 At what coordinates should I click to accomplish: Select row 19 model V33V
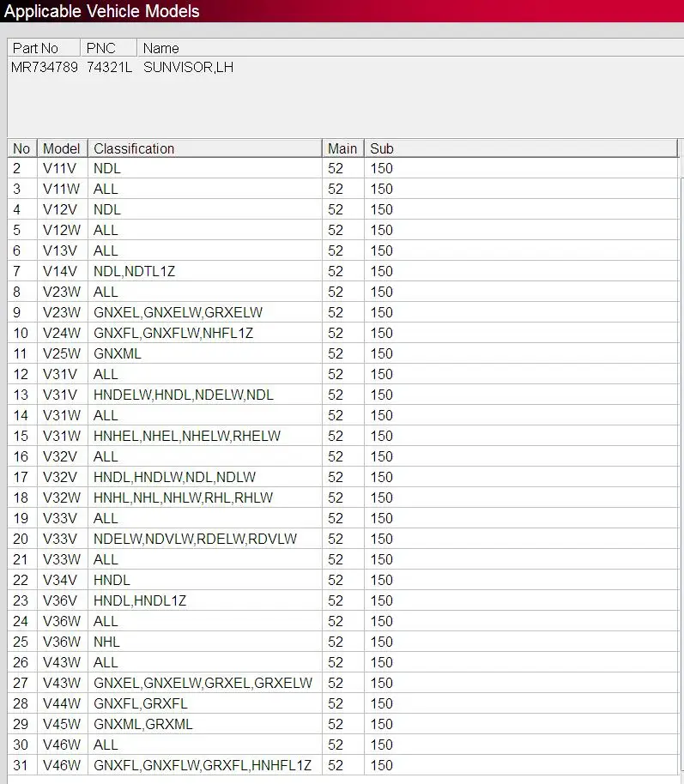point(59,518)
